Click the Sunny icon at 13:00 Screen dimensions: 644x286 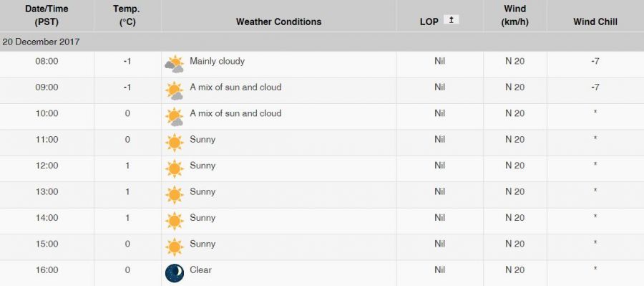(174, 195)
